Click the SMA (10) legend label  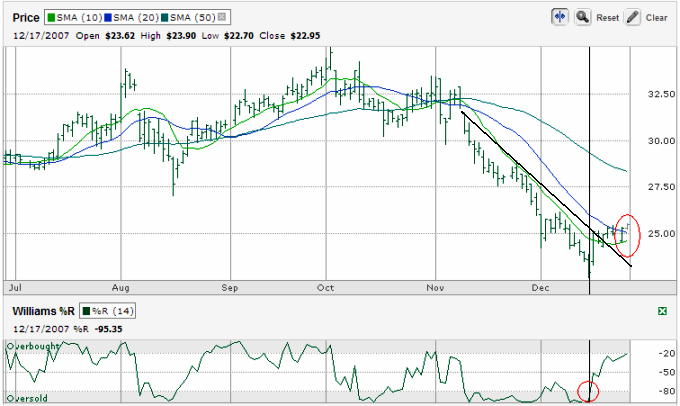[x=79, y=17]
